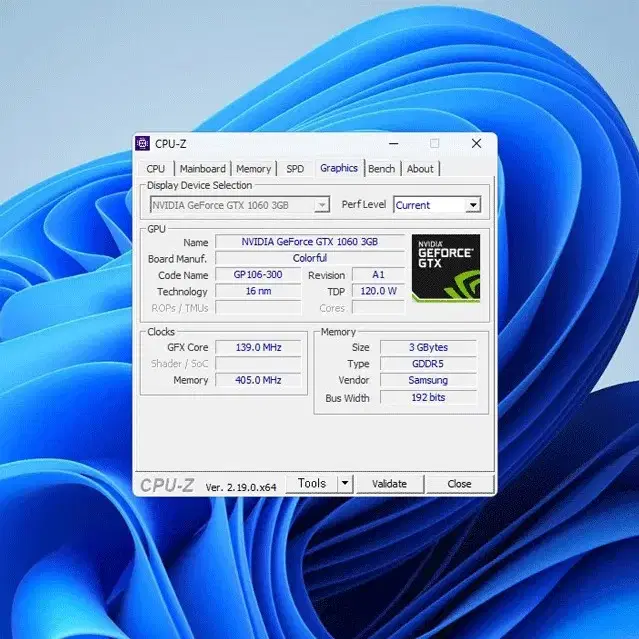
Task: Click the Memory clock 405.0 MHz
Action: (x=258, y=380)
